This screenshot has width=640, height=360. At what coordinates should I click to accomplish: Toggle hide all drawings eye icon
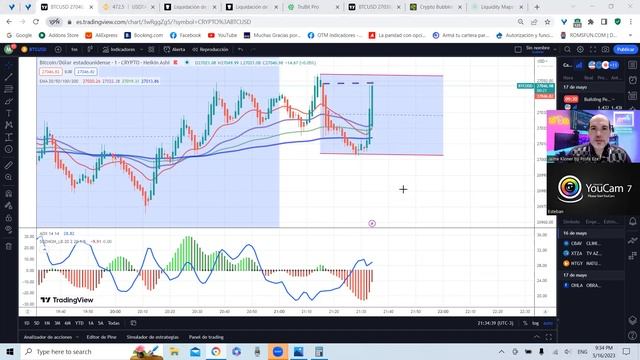click(x=9, y=229)
